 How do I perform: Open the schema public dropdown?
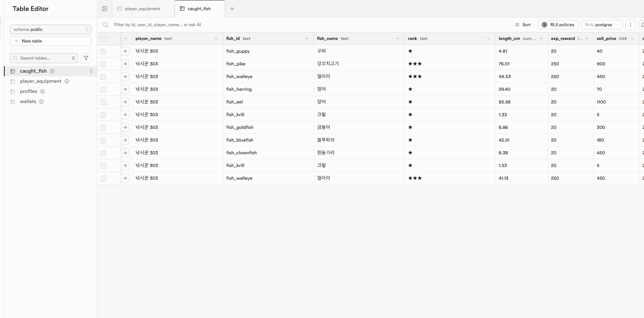coord(50,29)
